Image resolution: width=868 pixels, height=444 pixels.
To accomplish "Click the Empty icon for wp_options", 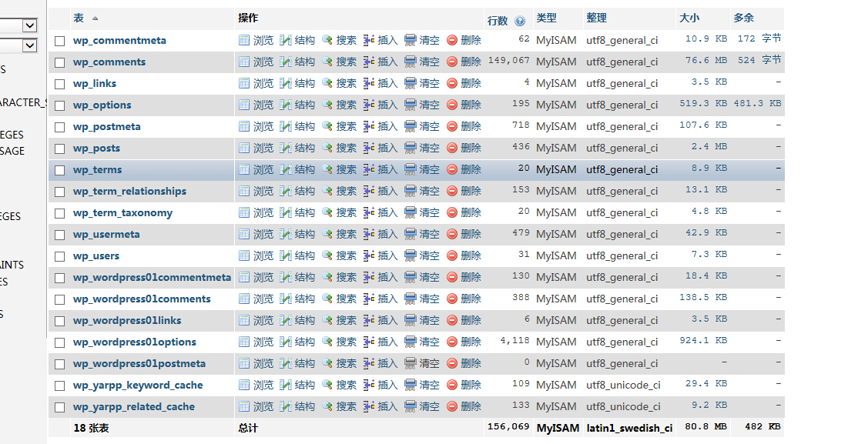I will (x=411, y=105).
